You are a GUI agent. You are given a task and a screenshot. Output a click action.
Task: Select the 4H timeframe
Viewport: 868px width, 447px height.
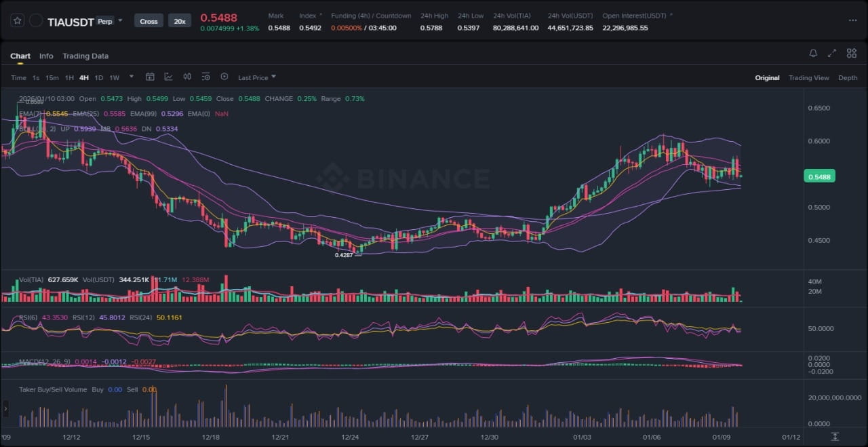click(x=84, y=78)
